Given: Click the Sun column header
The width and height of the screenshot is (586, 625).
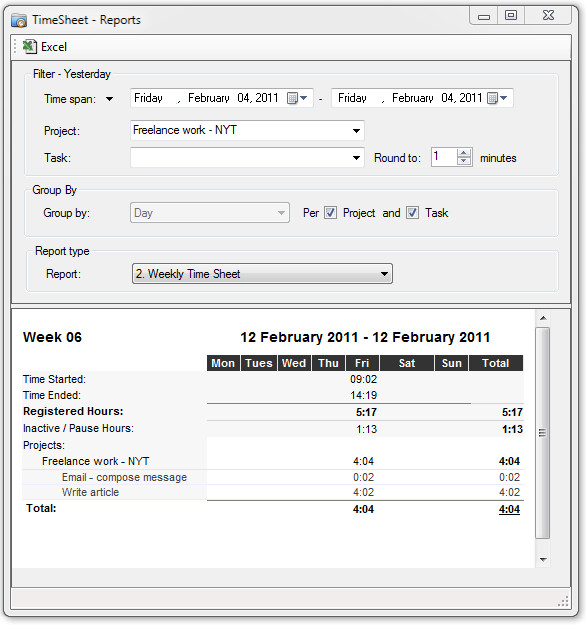Looking at the screenshot, I should [x=452, y=363].
